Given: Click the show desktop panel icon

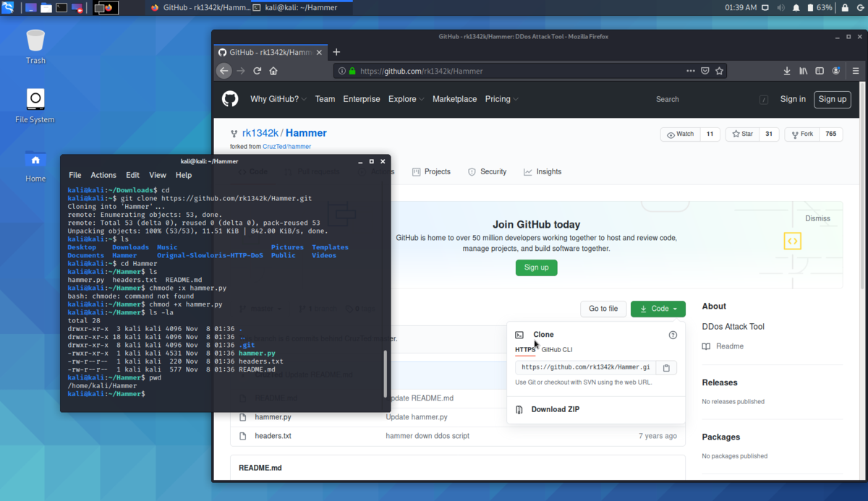Looking at the screenshot, I should tap(30, 8).
